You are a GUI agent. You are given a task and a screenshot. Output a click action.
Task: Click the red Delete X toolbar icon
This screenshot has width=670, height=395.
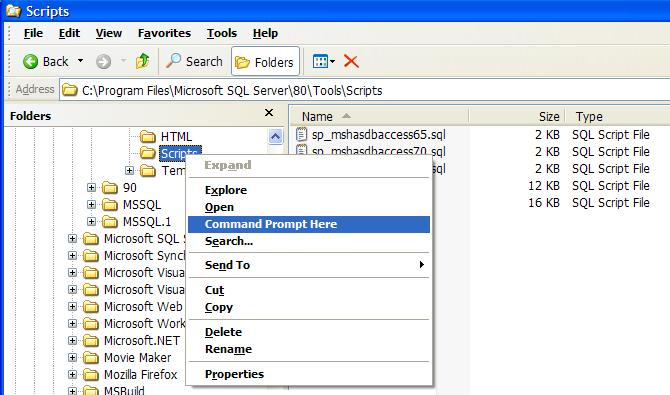[351, 61]
